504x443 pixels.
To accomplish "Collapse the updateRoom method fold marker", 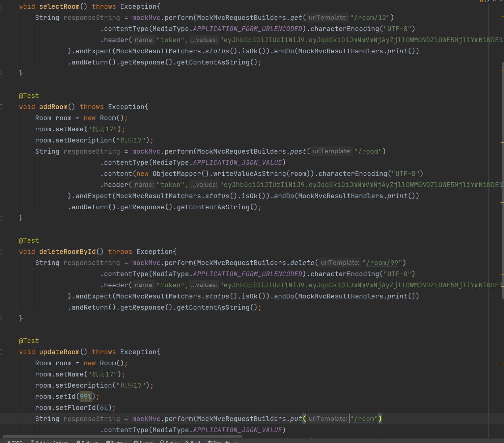I will coord(1,352).
